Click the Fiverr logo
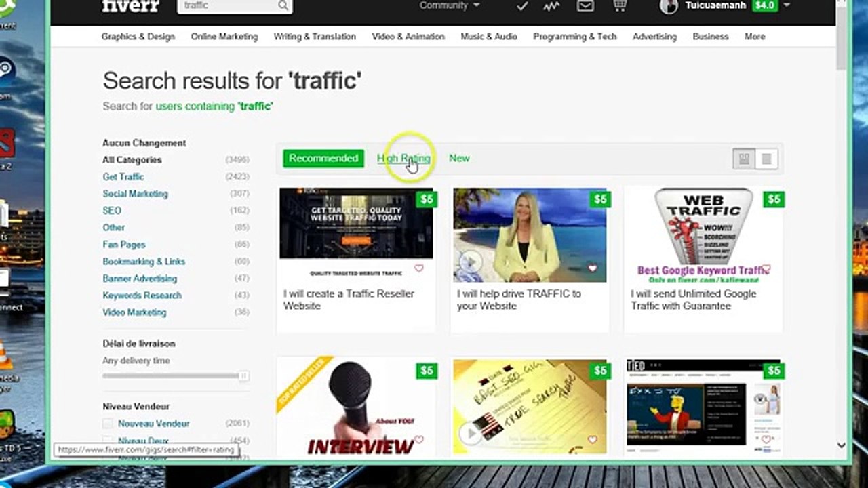868x488 pixels. 131,6
